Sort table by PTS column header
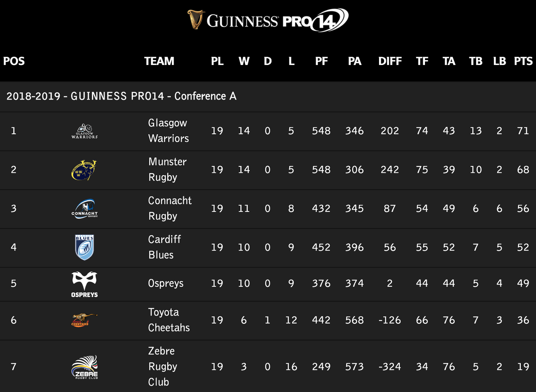 pyautogui.click(x=523, y=61)
